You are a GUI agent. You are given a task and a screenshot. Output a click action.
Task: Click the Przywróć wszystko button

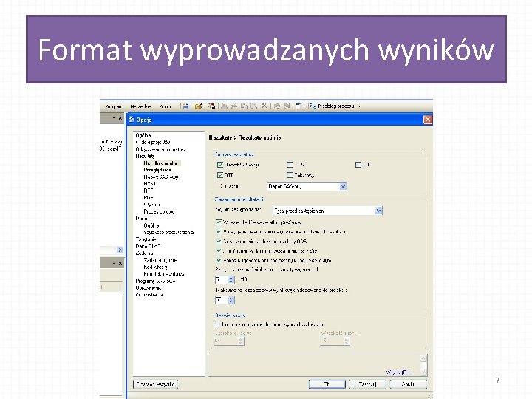(155, 384)
